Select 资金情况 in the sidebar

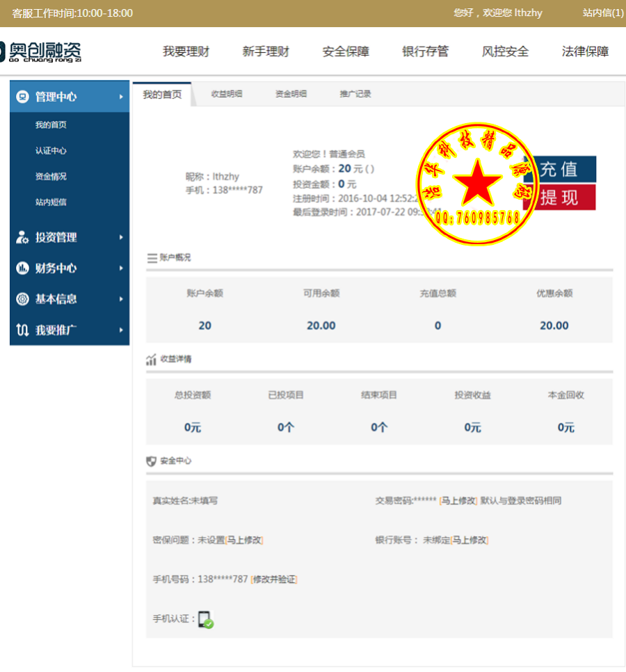pyautogui.click(x=51, y=176)
